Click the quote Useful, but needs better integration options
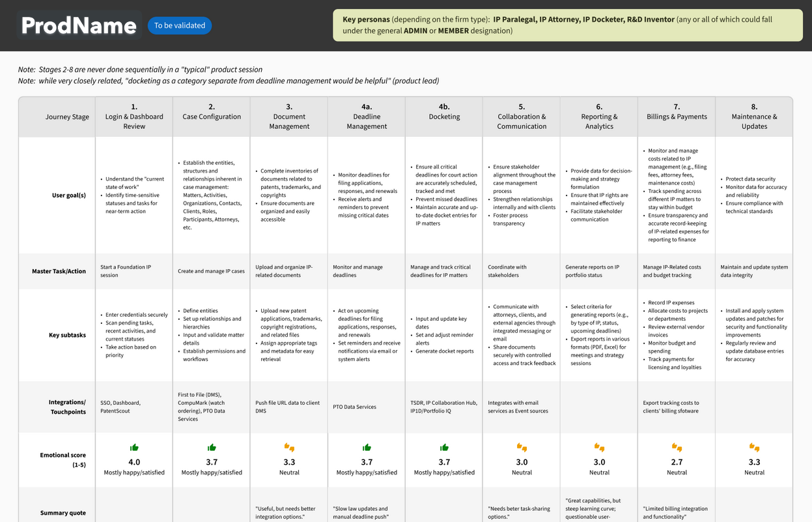The width and height of the screenshot is (812, 522). 289,512
